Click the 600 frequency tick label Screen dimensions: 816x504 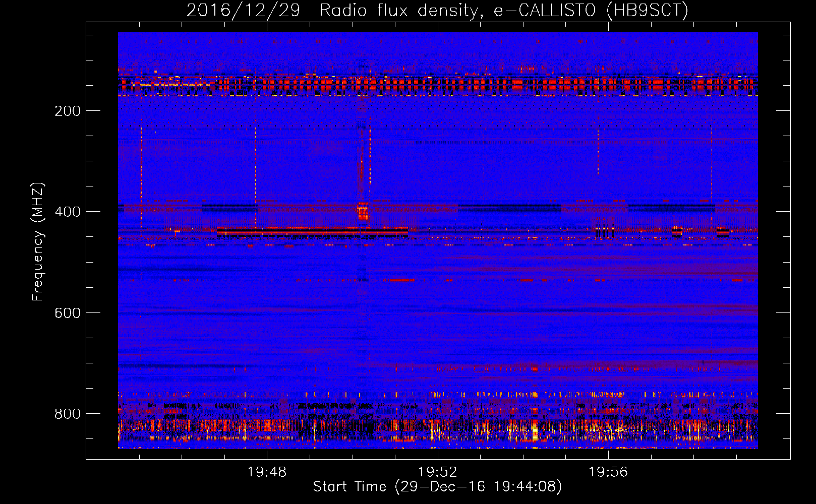tap(68, 313)
